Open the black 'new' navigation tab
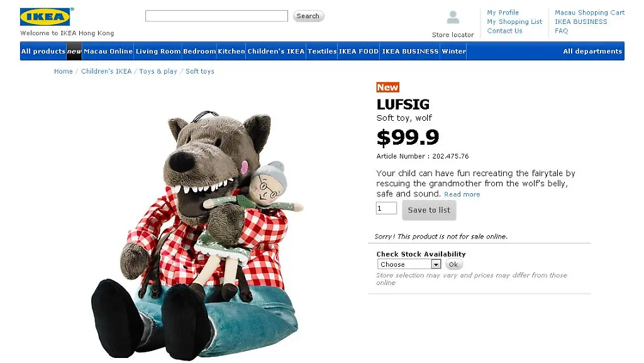644x363 pixels. click(x=74, y=52)
